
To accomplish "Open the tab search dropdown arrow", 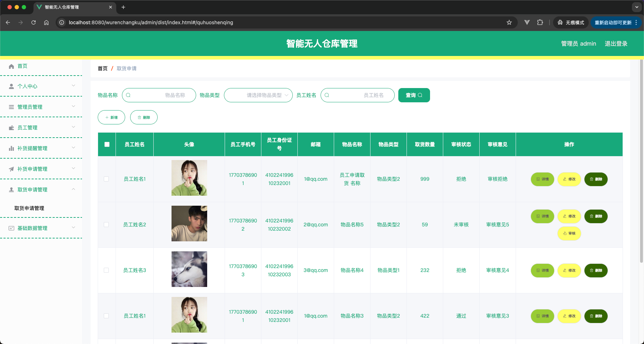I will coord(637,7).
